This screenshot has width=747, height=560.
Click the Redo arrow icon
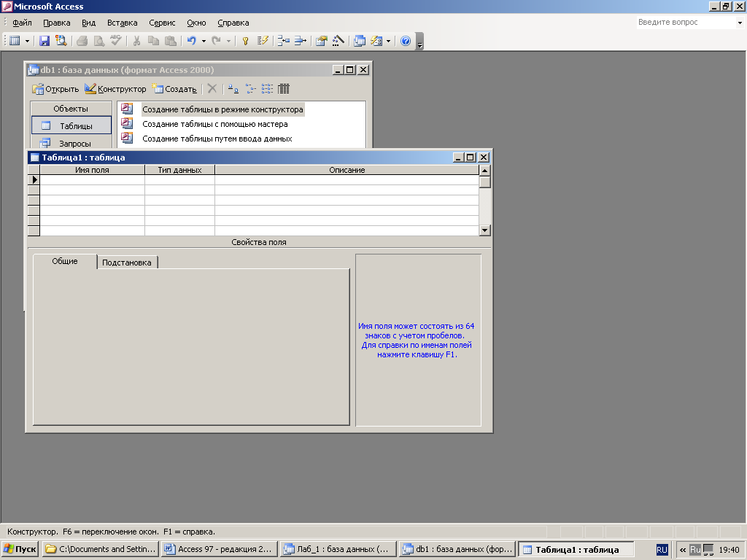coord(216,41)
